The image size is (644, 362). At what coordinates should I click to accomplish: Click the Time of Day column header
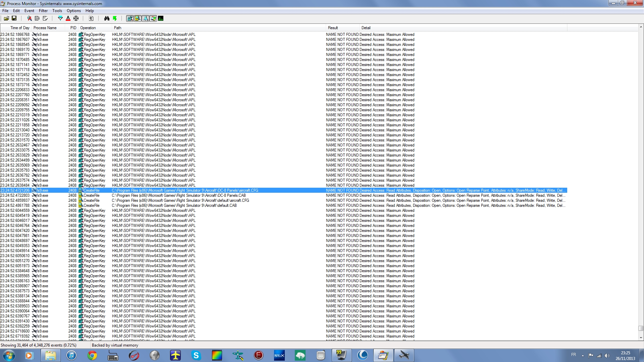[x=16, y=28]
